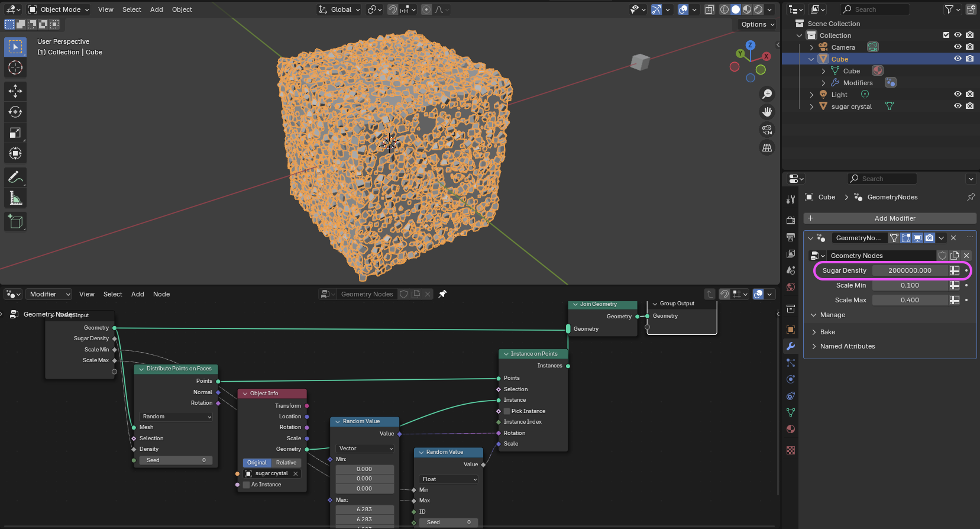
Task: Activate the Annotate pencil tool
Action: point(15,177)
